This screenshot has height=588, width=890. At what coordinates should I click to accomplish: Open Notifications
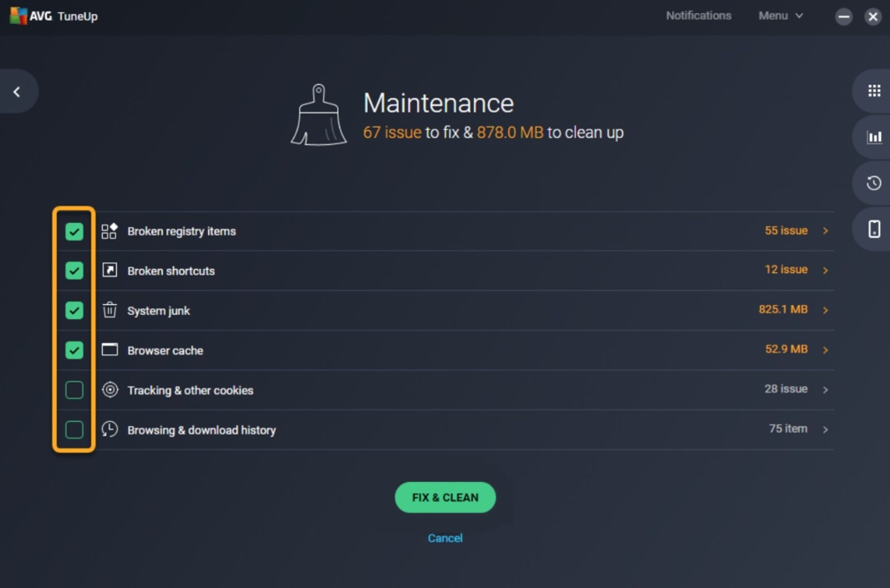pos(699,16)
